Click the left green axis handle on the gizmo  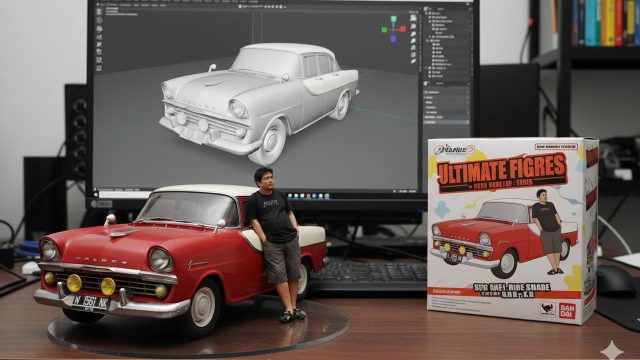pos(384,29)
